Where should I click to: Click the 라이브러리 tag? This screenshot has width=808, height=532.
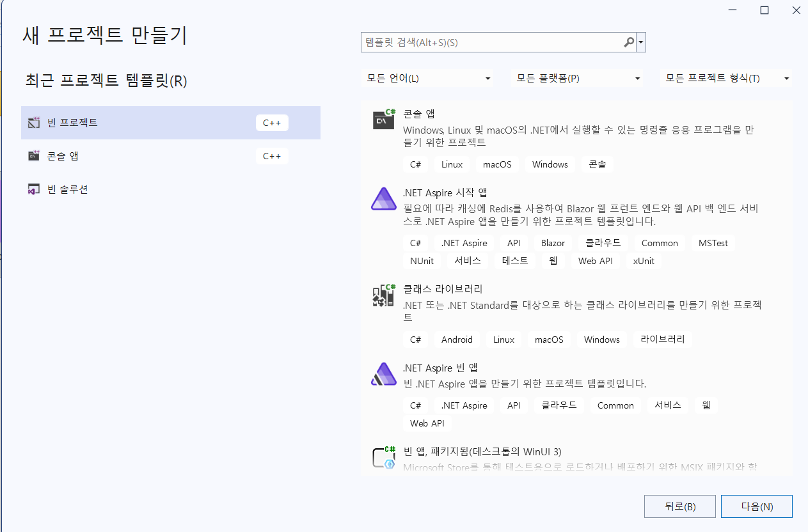pos(663,340)
